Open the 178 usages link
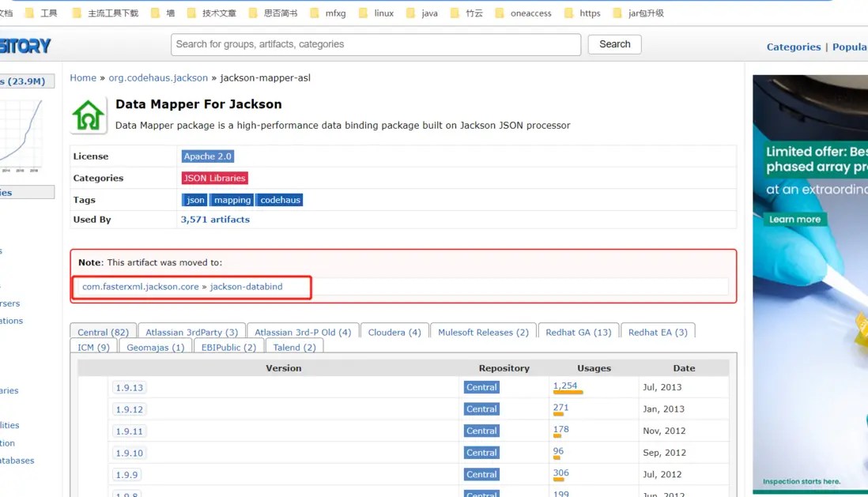 pos(560,429)
